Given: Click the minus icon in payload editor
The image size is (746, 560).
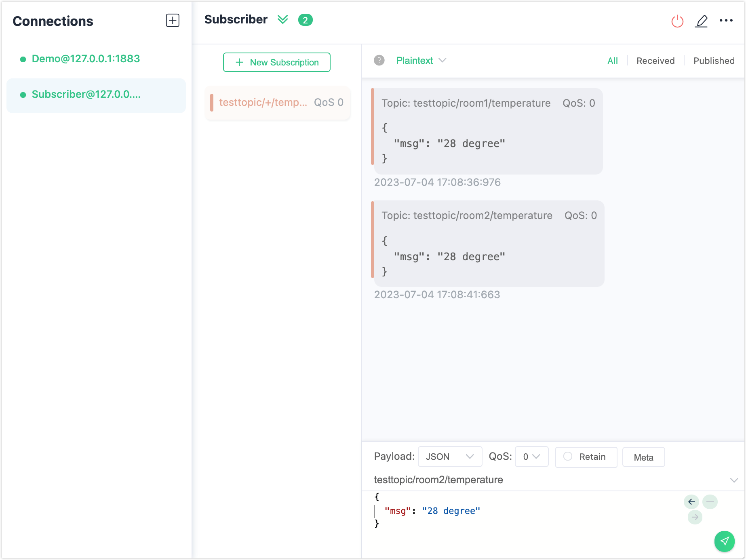Looking at the screenshot, I should (710, 501).
